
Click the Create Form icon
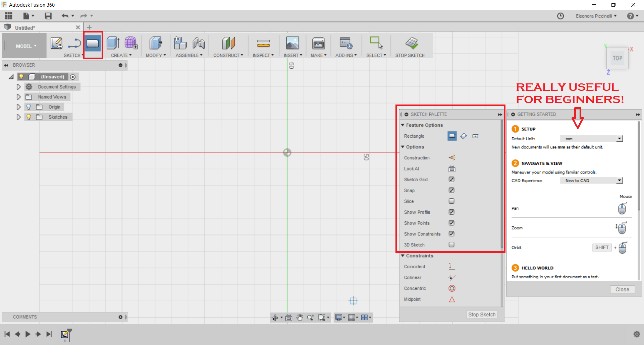131,43
